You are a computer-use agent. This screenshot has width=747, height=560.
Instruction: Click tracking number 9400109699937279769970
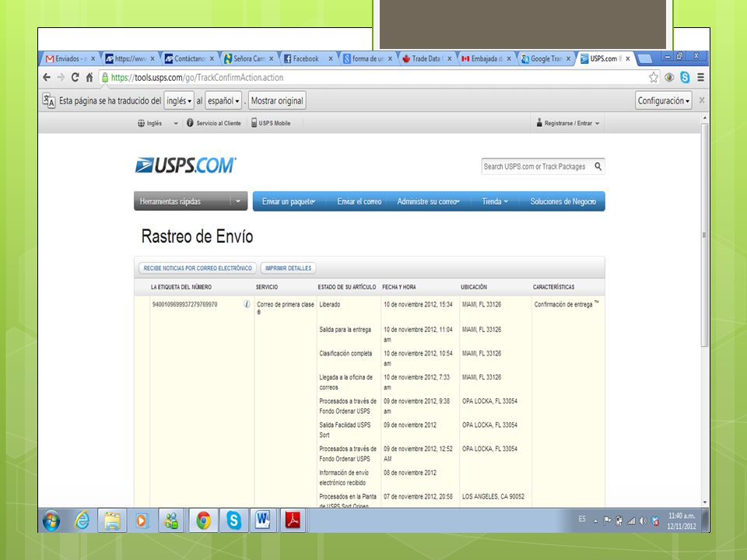click(185, 304)
